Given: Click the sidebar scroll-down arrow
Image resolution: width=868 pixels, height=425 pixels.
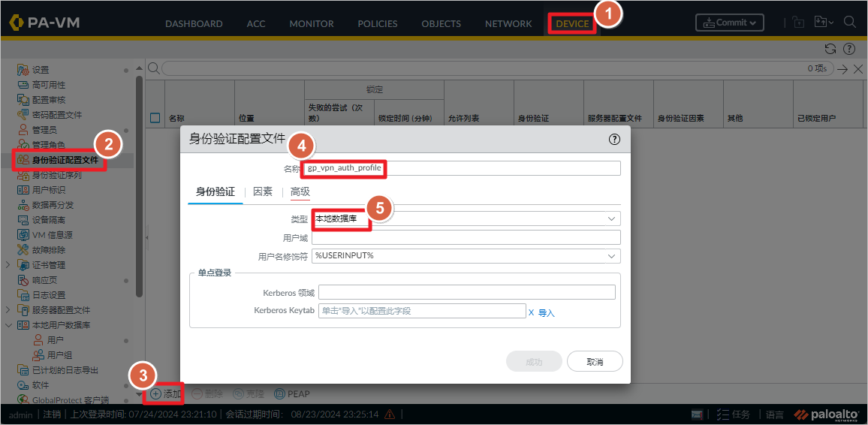Looking at the screenshot, I should (x=139, y=394).
